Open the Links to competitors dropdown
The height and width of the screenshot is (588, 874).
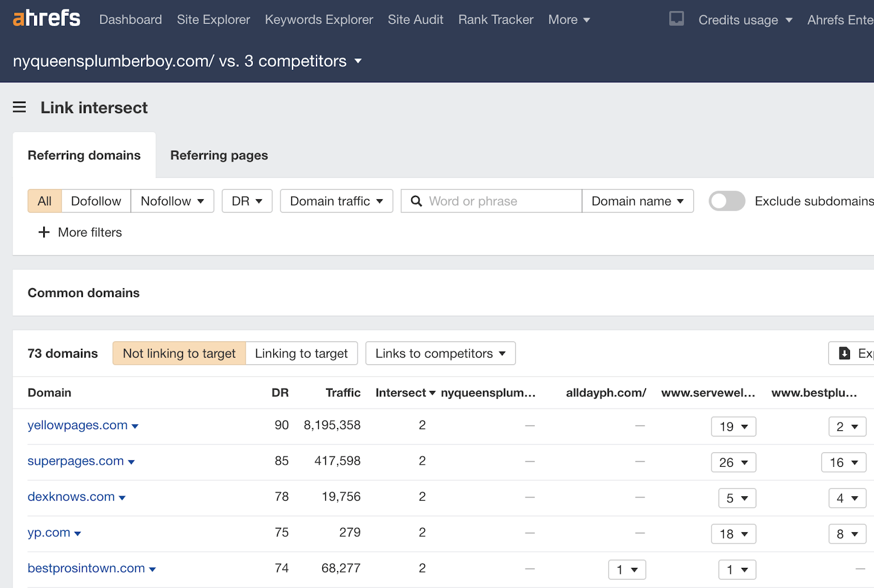click(x=440, y=353)
